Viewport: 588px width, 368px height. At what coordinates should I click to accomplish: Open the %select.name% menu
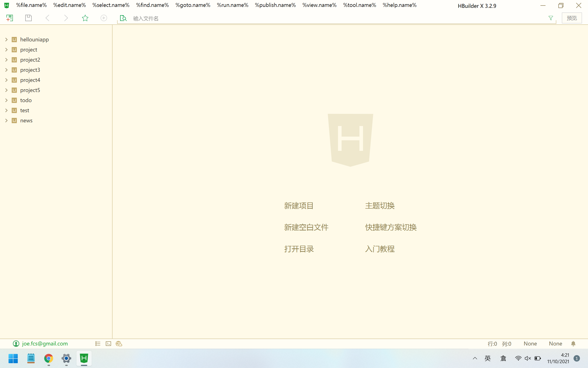click(x=111, y=5)
